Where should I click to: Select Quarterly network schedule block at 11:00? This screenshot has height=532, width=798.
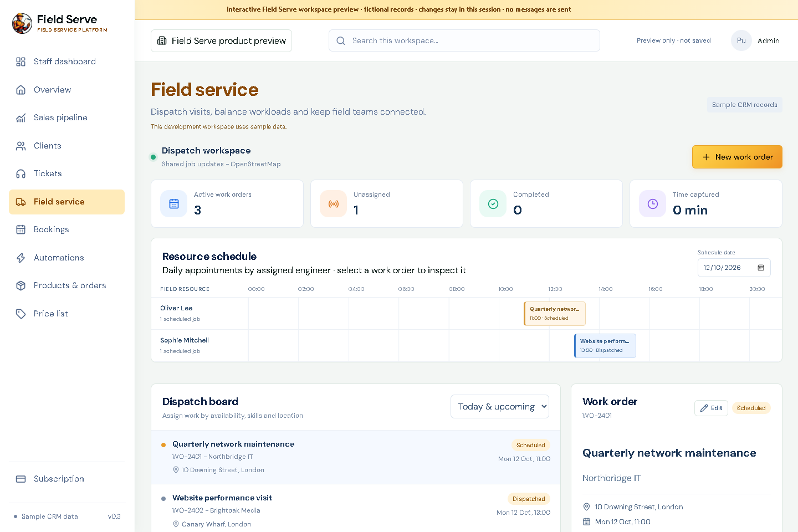555,314
